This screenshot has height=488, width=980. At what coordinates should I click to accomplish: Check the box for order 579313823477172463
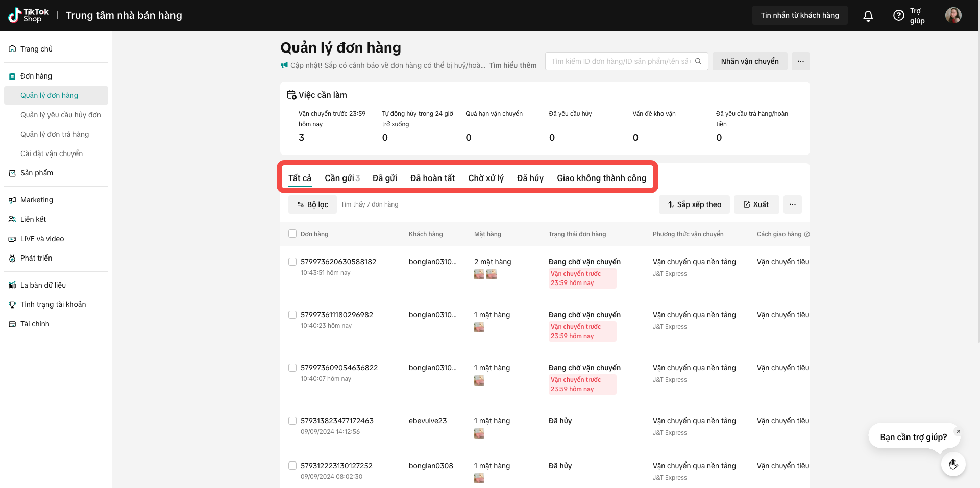[x=292, y=421]
